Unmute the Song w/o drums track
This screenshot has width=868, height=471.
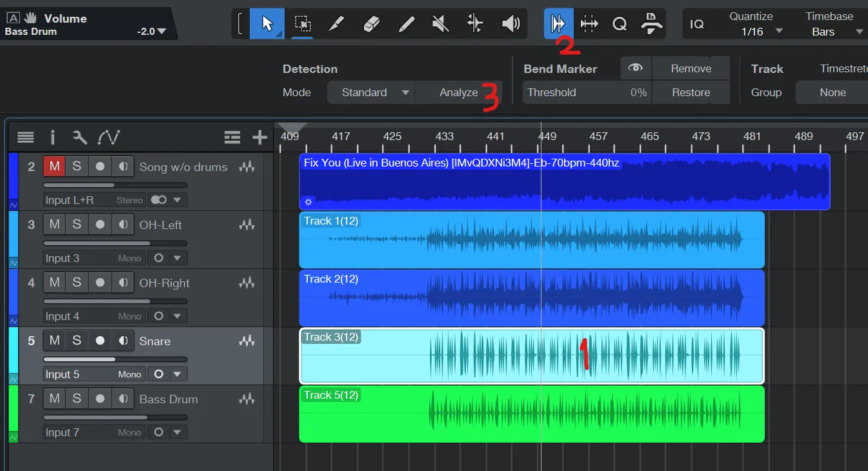tap(55, 166)
